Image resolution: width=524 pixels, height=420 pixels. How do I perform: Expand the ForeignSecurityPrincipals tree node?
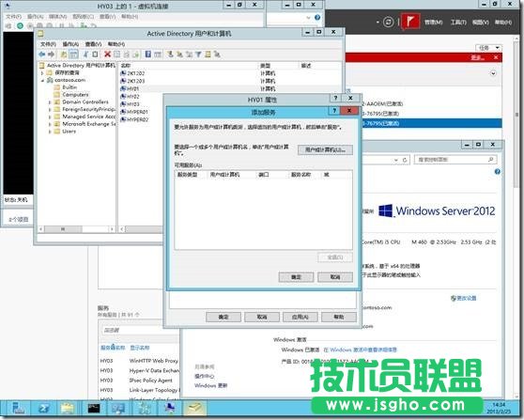click(50, 109)
